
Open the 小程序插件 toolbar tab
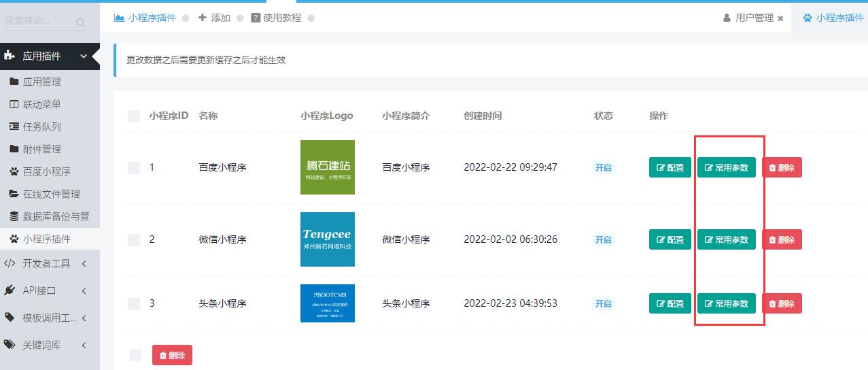click(x=145, y=18)
